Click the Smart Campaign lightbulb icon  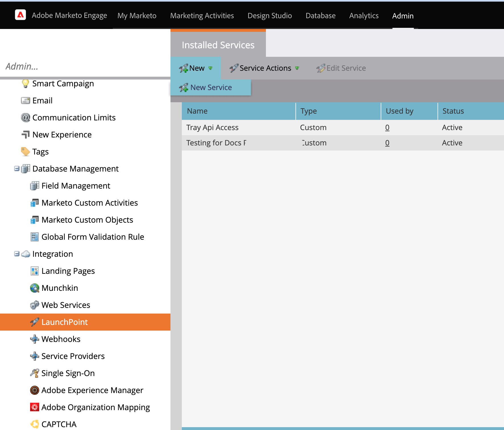25,84
